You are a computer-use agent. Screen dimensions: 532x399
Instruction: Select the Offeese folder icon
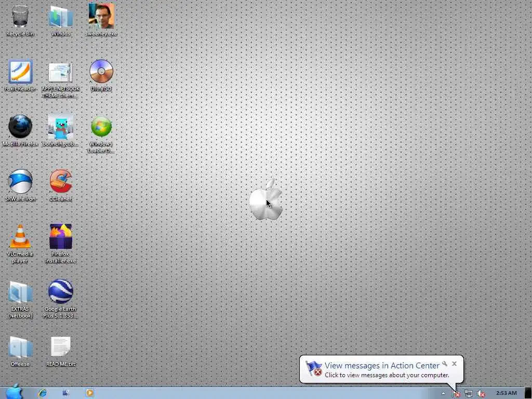click(20, 352)
